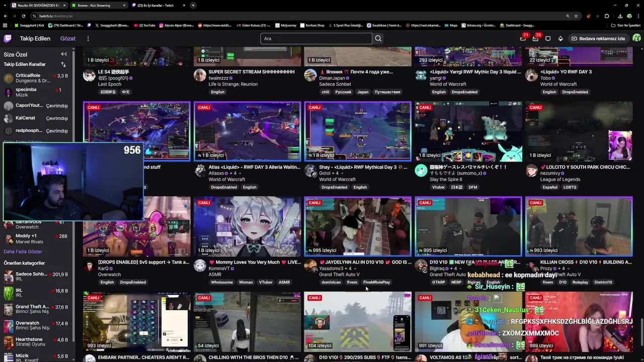
Task: Open the KommaVT Mommy Loves You stream thumbnail
Action: tap(247, 226)
